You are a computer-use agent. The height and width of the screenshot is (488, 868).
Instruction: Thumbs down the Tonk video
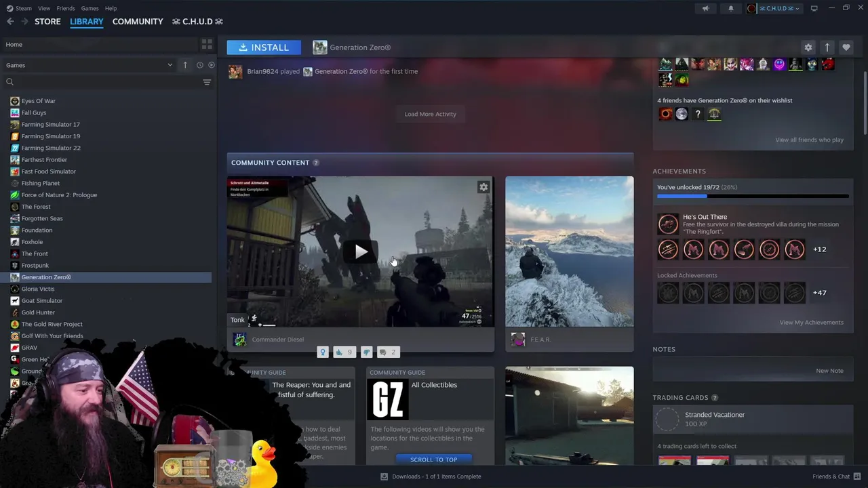[367, 352]
